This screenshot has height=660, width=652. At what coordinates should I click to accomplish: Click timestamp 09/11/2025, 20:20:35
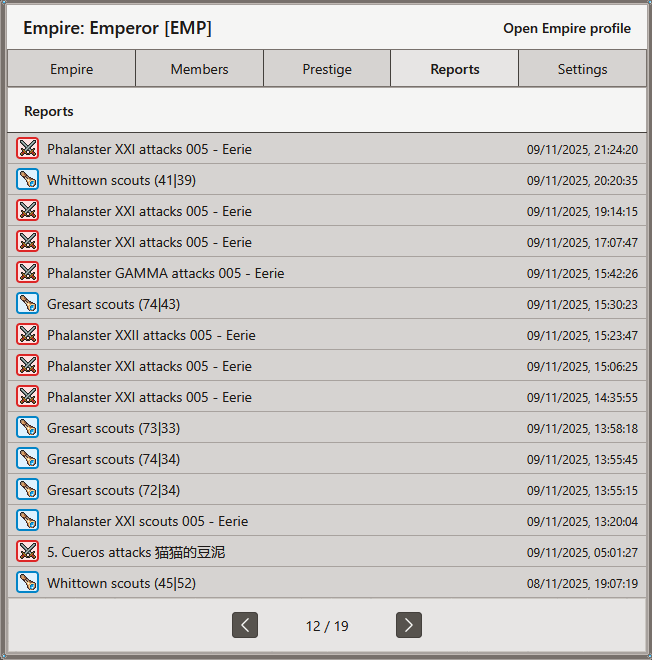click(582, 181)
